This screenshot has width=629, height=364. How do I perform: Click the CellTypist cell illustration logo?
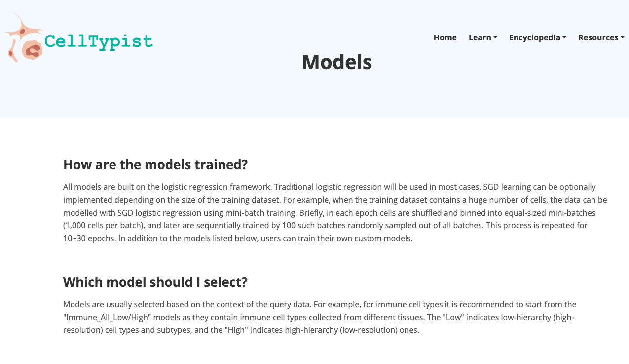click(24, 38)
